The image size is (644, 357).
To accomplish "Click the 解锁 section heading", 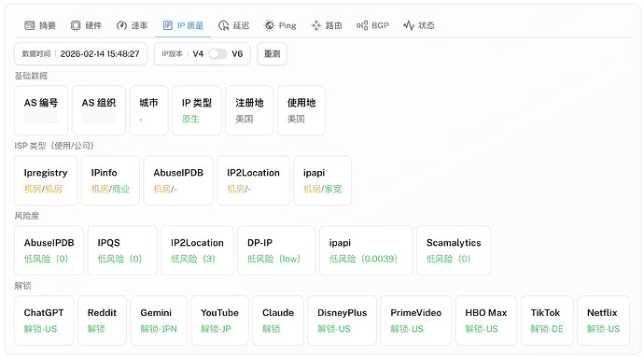I will [x=23, y=285].
